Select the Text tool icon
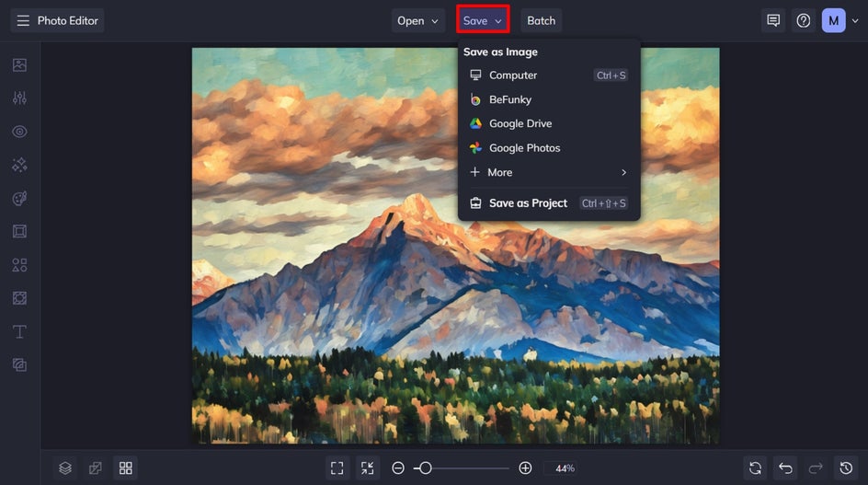868x485 pixels. [x=19, y=331]
